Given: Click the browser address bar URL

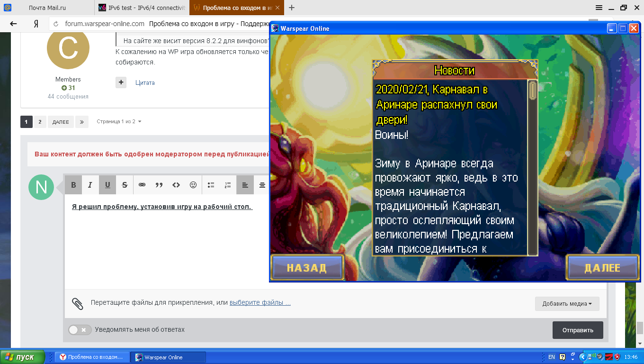Looking at the screenshot, I should tap(105, 24).
